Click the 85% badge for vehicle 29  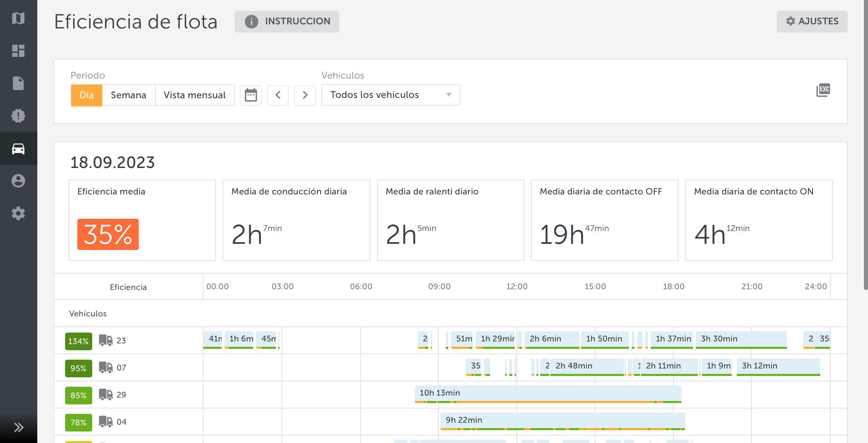[78, 395]
